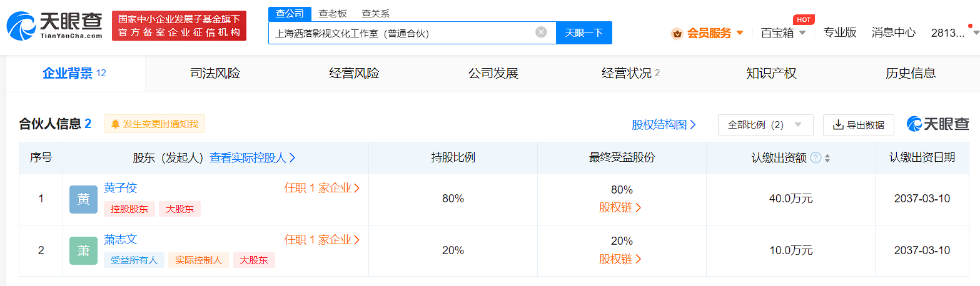
Task: Switch to the 查老板 search tab
Action: coord(332,13)
